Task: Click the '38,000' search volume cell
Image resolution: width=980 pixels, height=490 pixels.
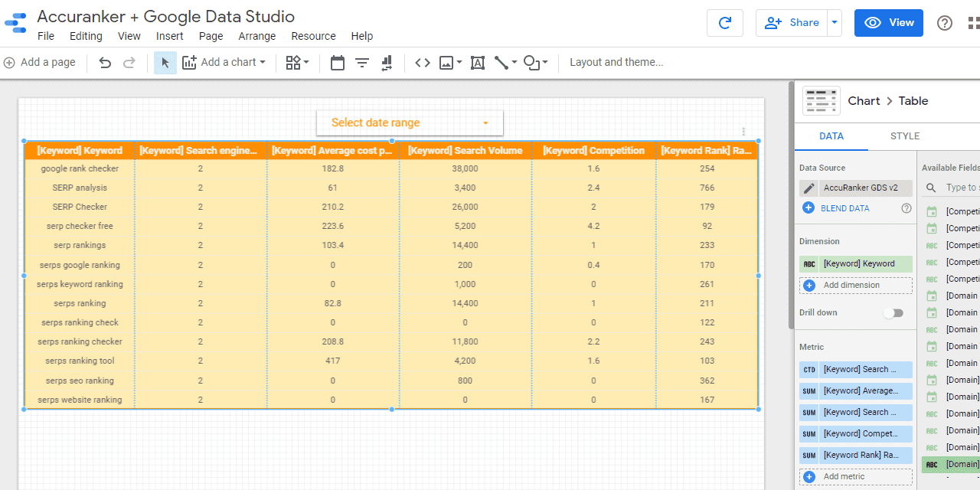Action: 465,168
